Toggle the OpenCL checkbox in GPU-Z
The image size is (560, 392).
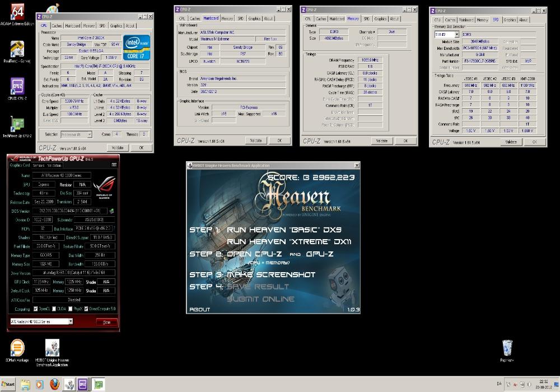click(36, 309)
